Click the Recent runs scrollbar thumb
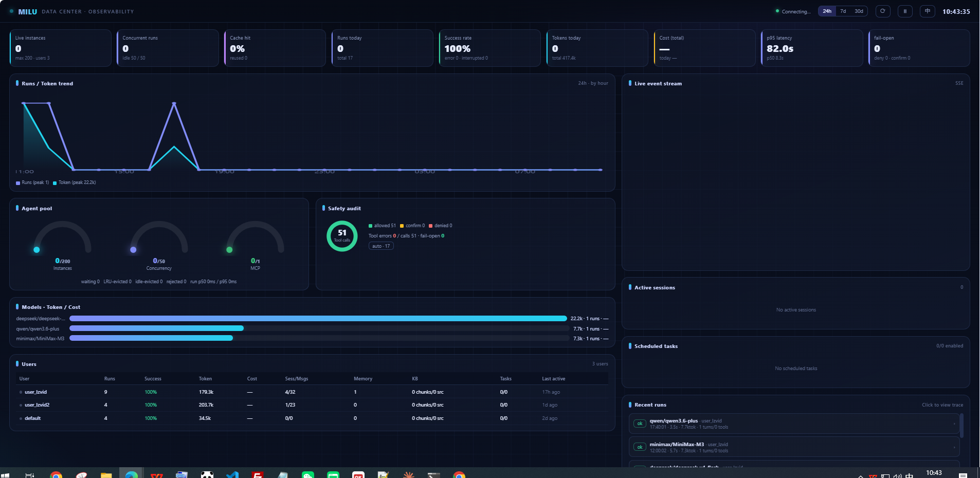This screenshot has width=980, height=478. click(961, 426)
